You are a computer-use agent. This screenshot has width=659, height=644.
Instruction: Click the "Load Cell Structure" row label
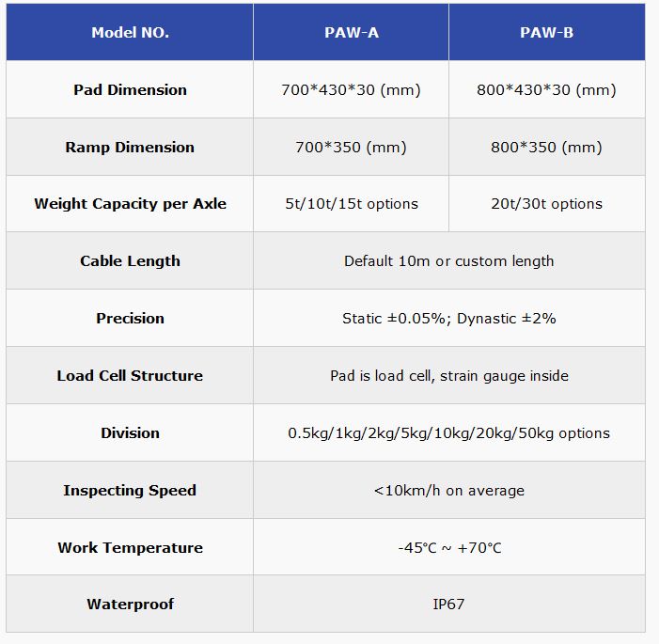click(x=130, y=376)
